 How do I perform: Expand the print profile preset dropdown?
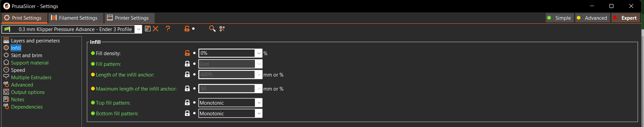pyautogui.click(x=139, y=29)
